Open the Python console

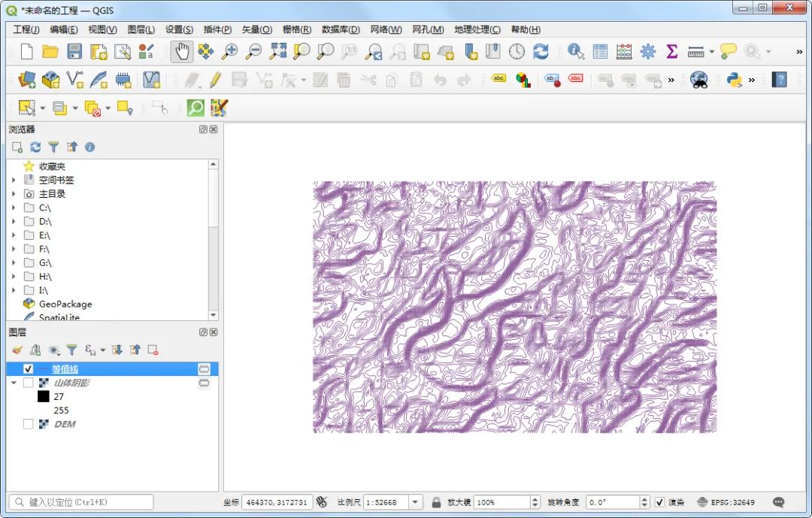[735, 80]
